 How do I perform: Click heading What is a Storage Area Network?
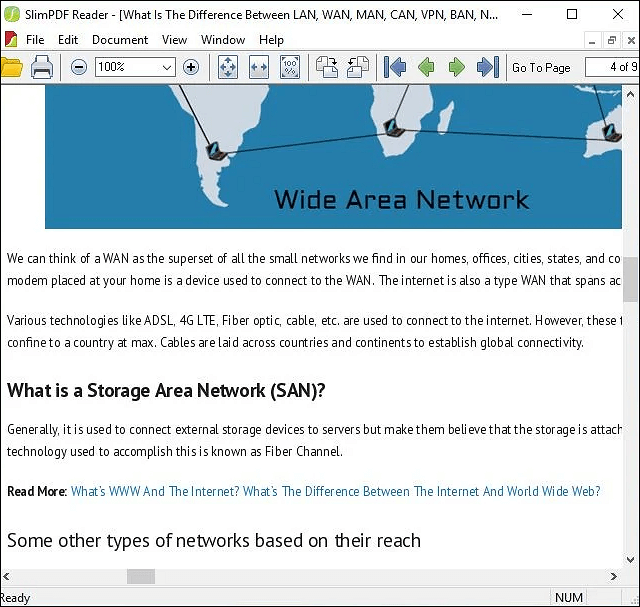coord(166,391)
